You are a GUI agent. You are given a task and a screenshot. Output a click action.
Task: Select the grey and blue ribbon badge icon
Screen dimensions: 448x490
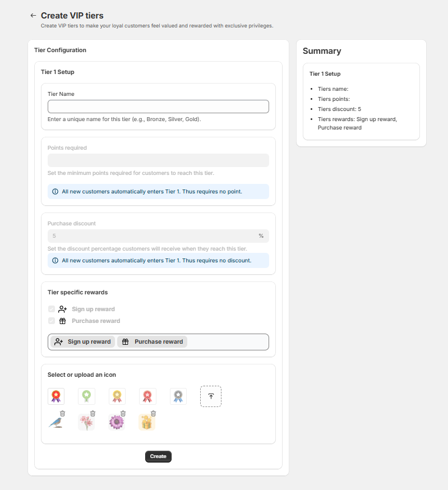[178, 396]
